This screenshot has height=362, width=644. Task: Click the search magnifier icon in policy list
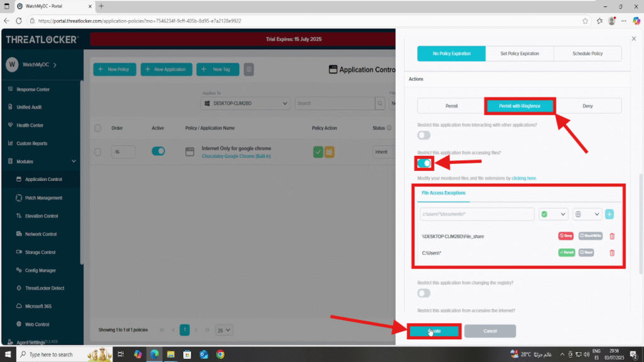tap(380, 104)
